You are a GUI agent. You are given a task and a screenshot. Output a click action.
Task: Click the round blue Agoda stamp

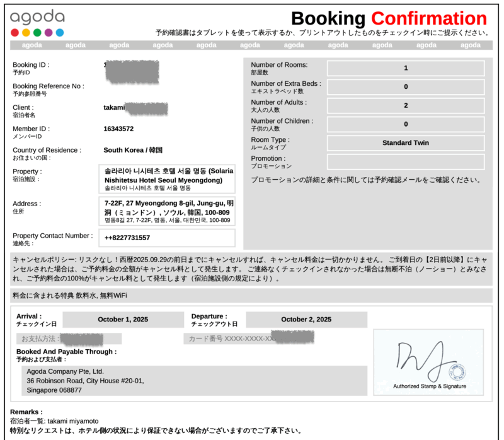pyautogui.click(x=457, y=372)
